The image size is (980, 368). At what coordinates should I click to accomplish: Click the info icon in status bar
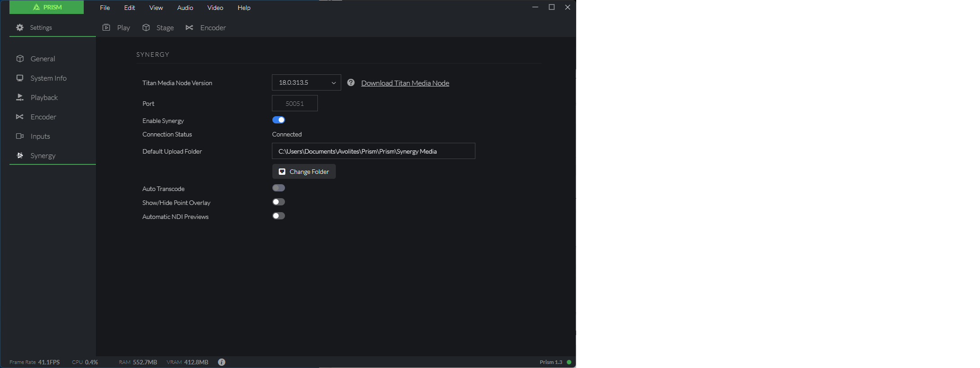(221, 362)
